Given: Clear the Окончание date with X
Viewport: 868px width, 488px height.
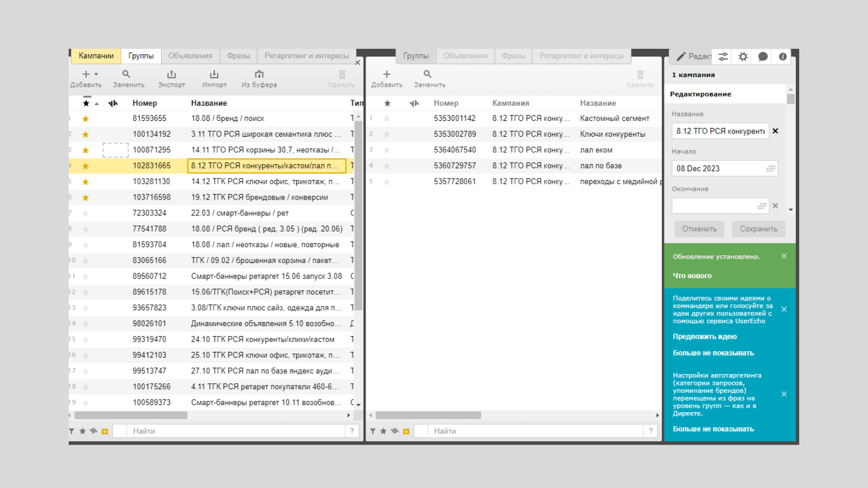Looking at the screenshot, I should point(775,206).
